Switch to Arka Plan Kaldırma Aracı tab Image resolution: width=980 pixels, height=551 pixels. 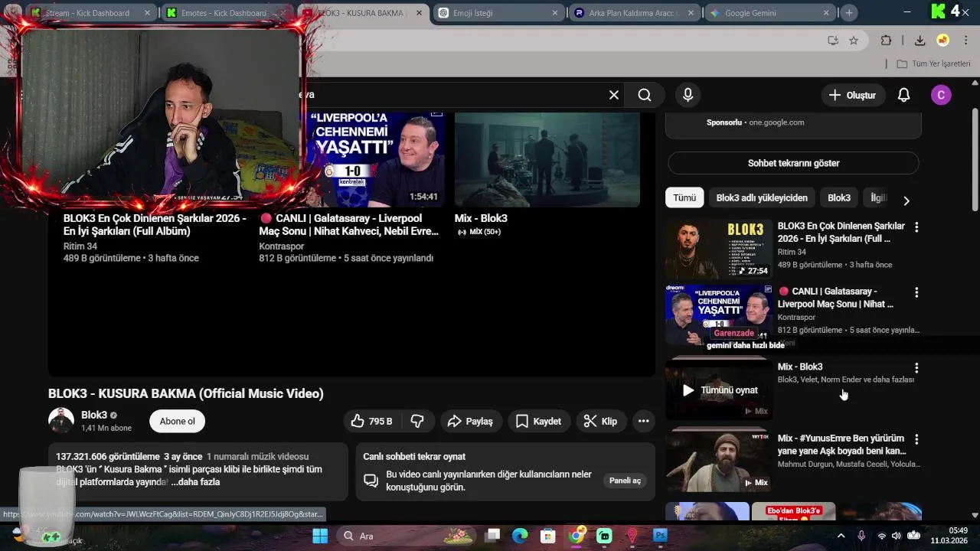(634, 13)
